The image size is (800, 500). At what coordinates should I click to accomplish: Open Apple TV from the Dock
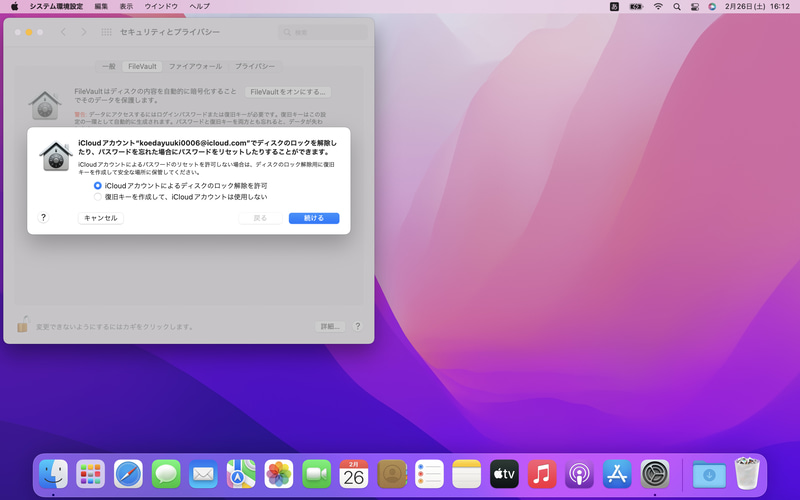tap(504, 474)
